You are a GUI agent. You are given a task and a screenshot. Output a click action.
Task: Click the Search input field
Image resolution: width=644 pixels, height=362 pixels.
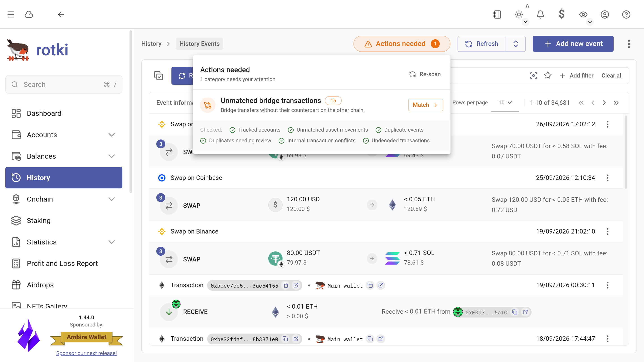(x=64, y=84)
